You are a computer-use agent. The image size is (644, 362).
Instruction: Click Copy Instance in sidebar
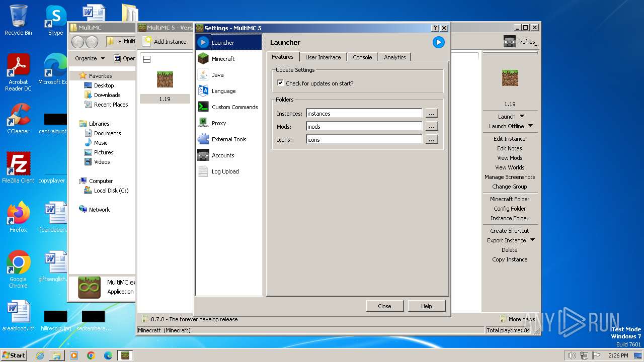509,259
